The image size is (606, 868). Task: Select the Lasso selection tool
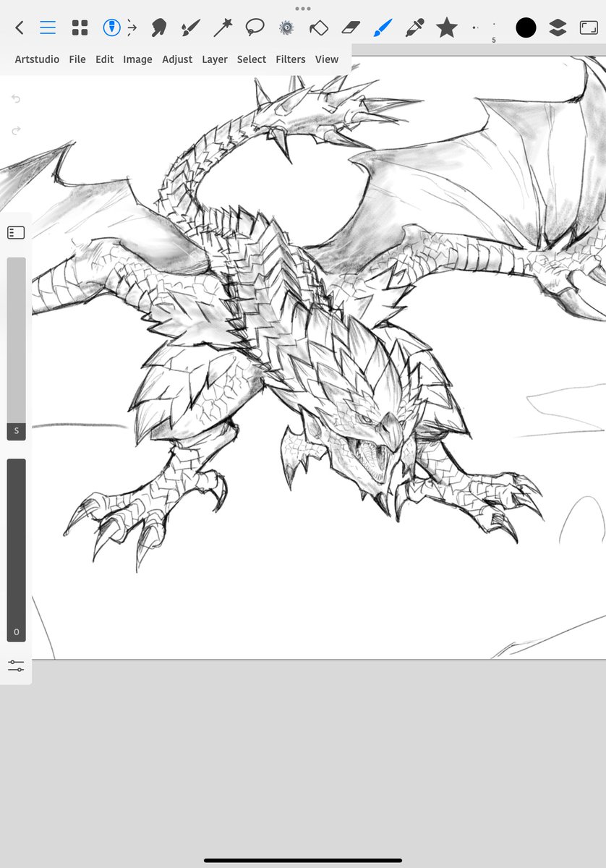255,28
